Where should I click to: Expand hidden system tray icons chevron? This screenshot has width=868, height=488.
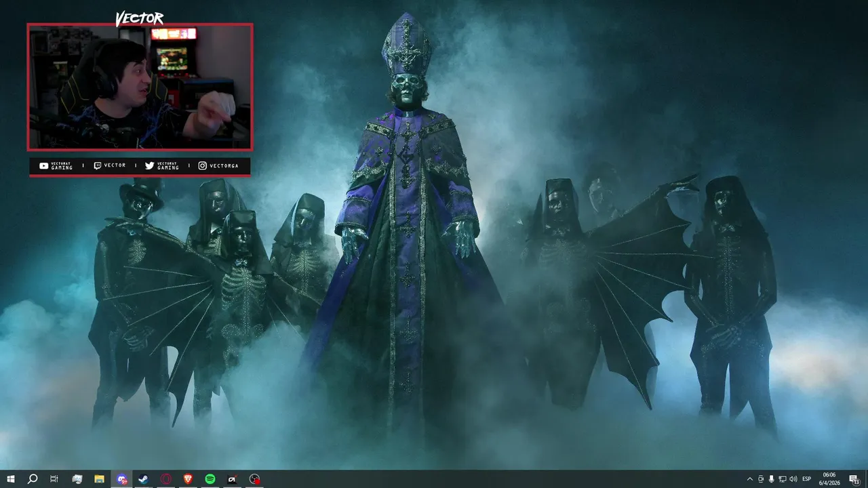coord(749,479)
